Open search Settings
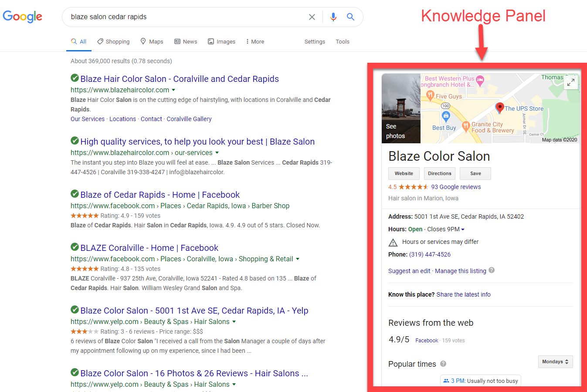The image size is (587, 392). click(x=315, y=41)
